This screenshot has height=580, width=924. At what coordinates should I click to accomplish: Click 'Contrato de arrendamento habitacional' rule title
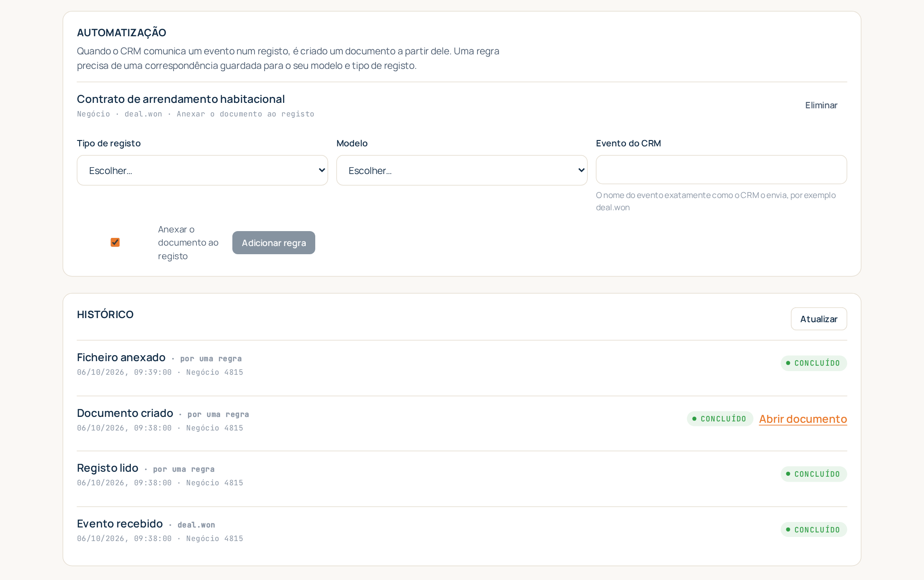pyautogui.click(x=181, y=99)
